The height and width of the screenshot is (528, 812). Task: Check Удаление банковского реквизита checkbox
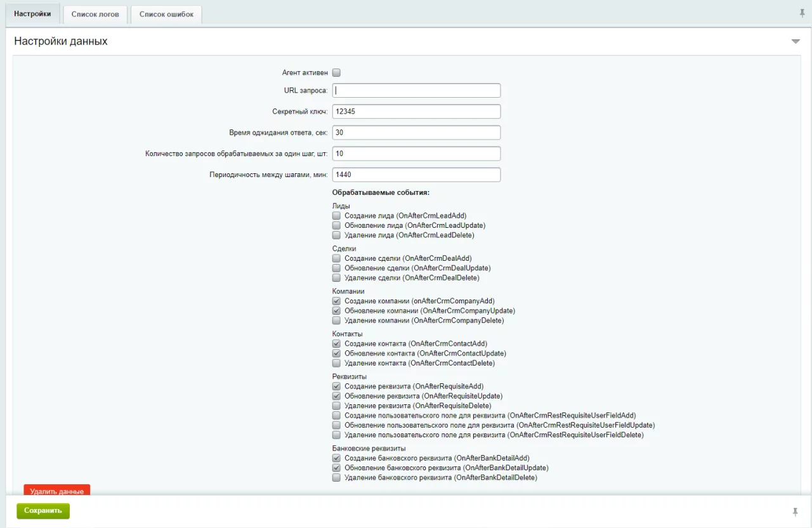(336, 478)
